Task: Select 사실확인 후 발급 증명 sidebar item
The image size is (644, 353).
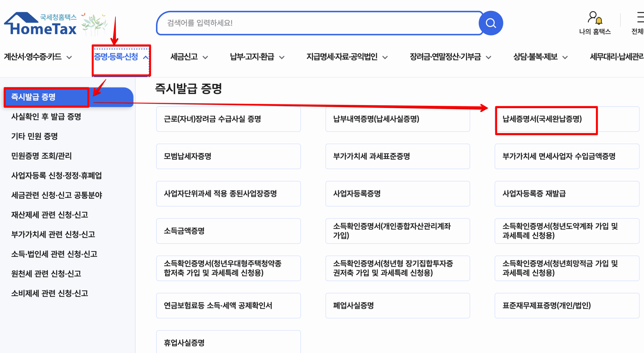Action: (47, 117)
